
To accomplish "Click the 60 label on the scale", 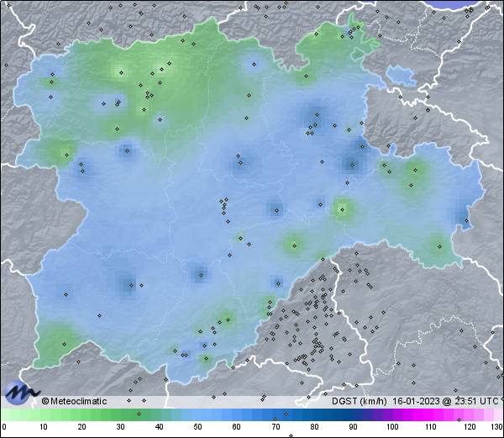I will 237,427.
